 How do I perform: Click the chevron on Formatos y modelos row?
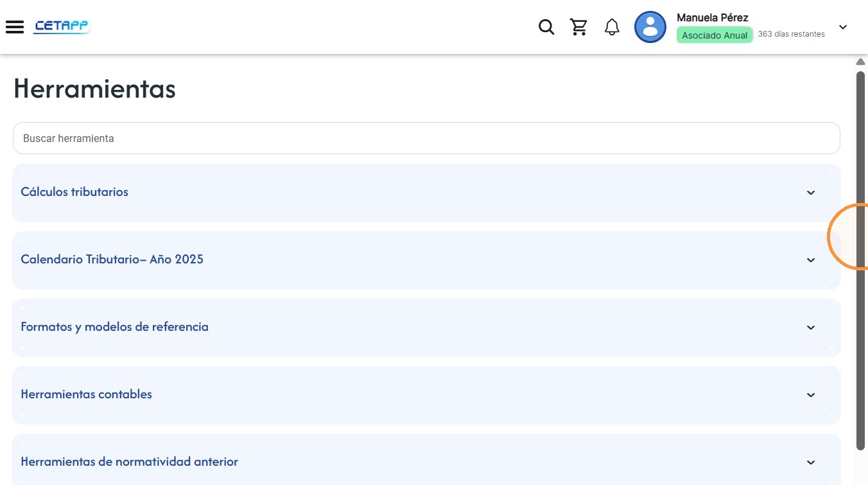811,328
